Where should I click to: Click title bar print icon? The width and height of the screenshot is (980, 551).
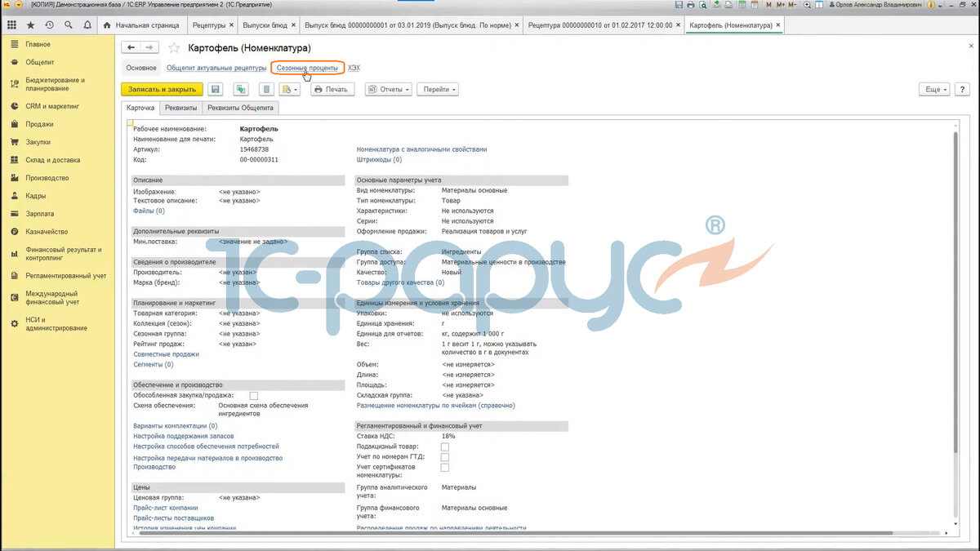[691, 5]
